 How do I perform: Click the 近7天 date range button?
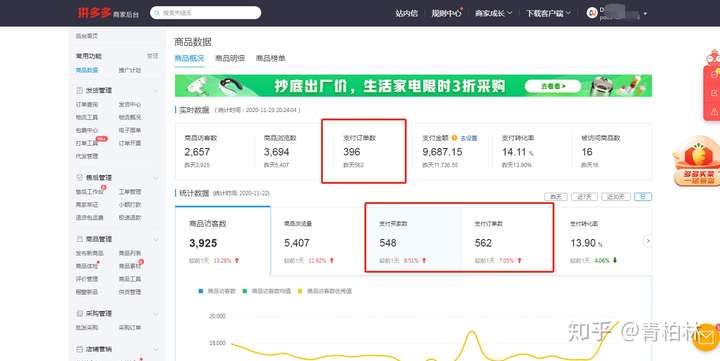(x=584, y=197)
